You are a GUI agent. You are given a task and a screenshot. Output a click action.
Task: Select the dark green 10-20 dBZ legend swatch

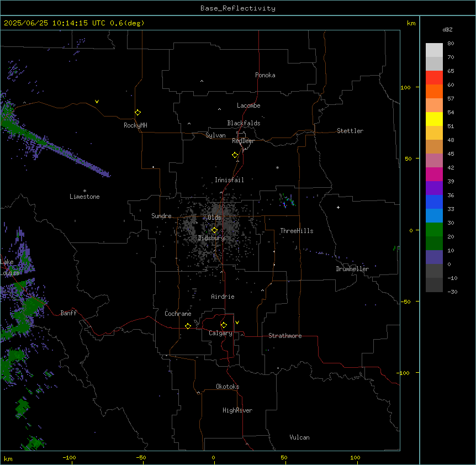[434, 243]
